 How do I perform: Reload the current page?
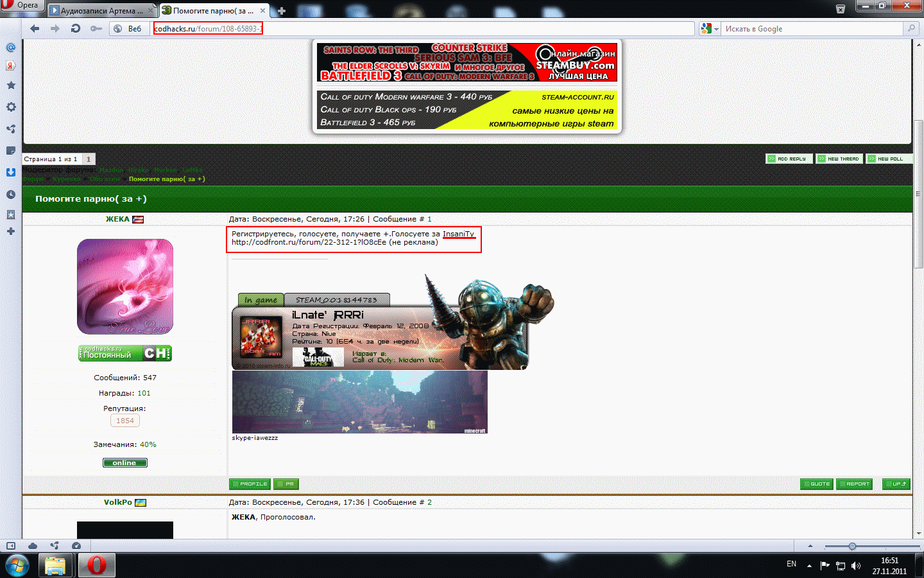[76, 28]
